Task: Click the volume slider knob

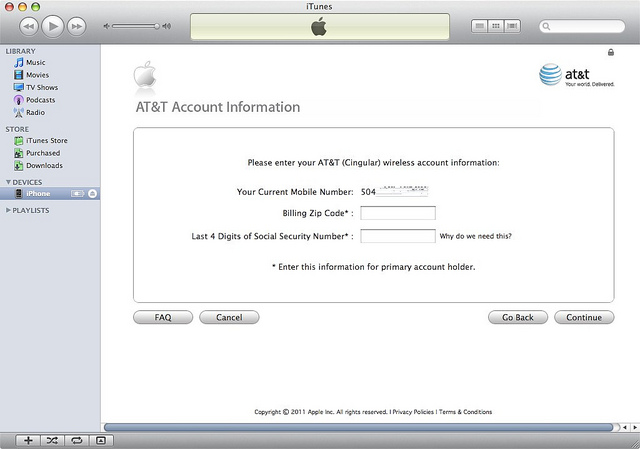Action: (x=157, y=26)
